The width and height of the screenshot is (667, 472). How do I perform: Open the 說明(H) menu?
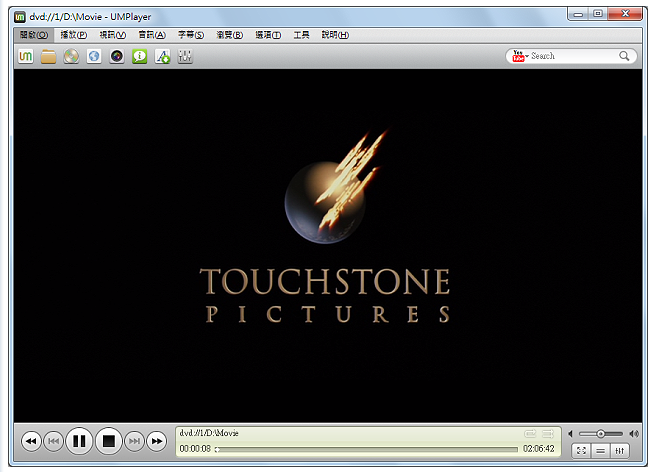click(335, 35)
